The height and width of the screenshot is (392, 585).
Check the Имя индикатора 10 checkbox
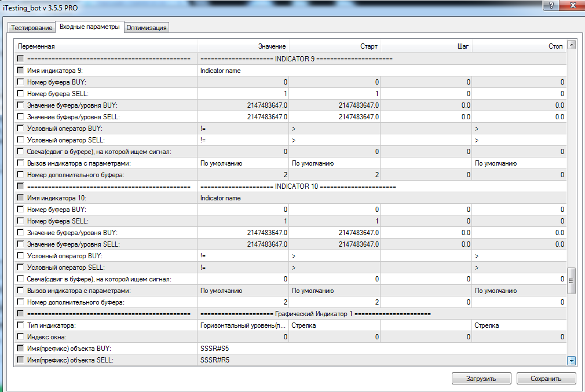[x=21, y=198]
